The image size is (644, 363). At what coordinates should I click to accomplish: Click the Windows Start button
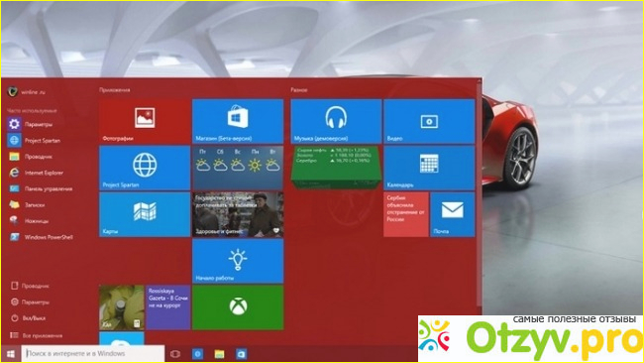point(11,353)
